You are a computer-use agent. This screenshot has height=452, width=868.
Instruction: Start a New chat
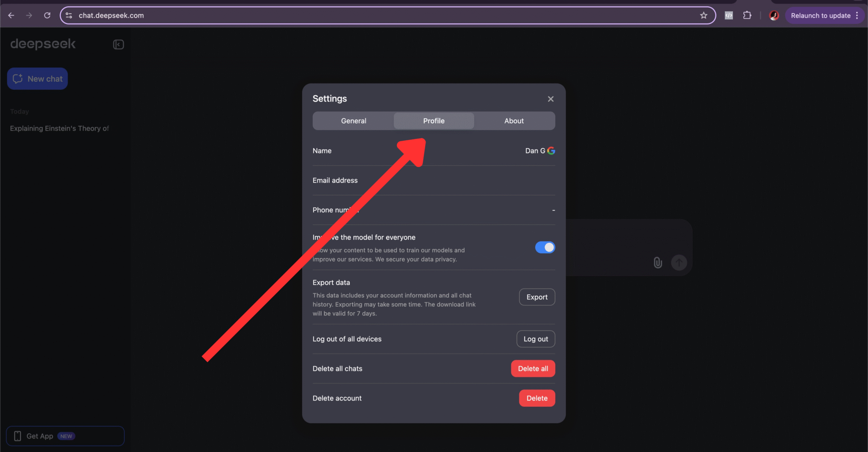[37, 78]
